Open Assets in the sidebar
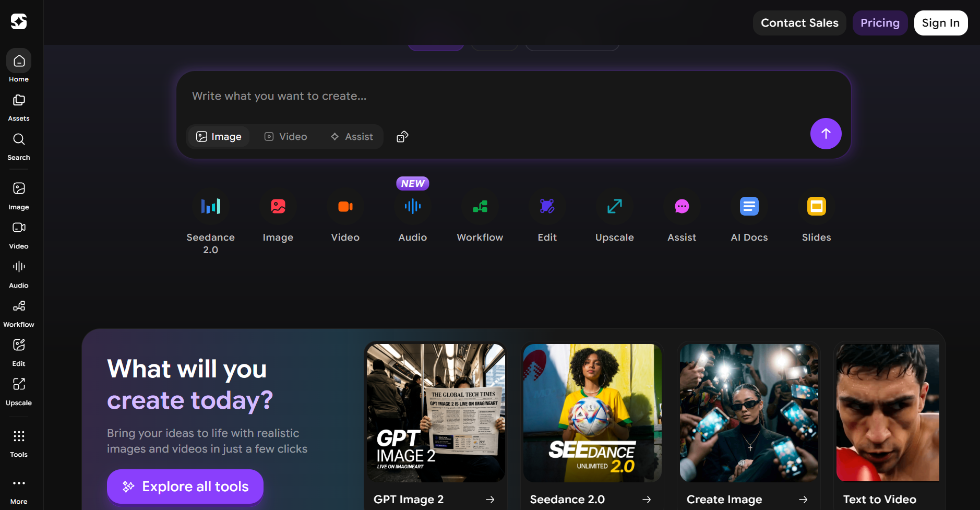980x510 pixels. [x=19, y=106]
